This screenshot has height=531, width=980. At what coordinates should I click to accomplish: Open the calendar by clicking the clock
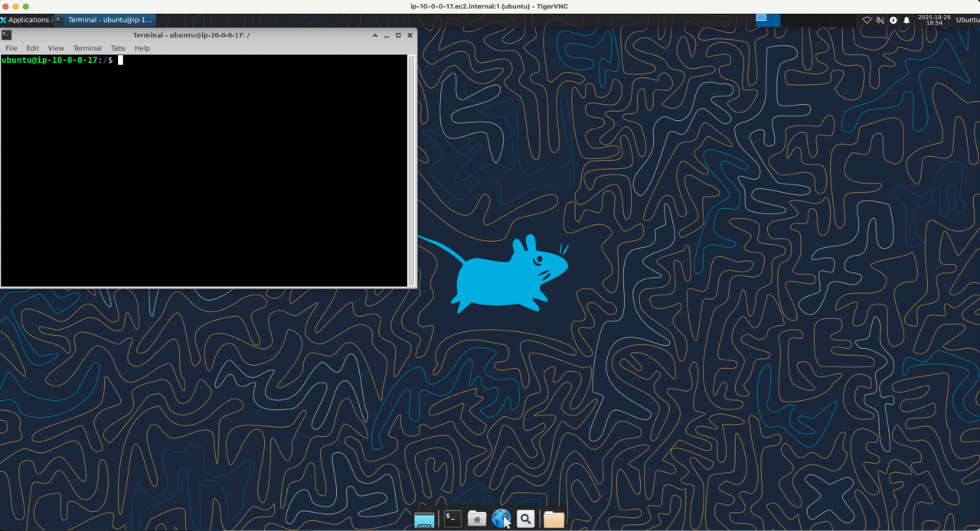coord(936,20)
